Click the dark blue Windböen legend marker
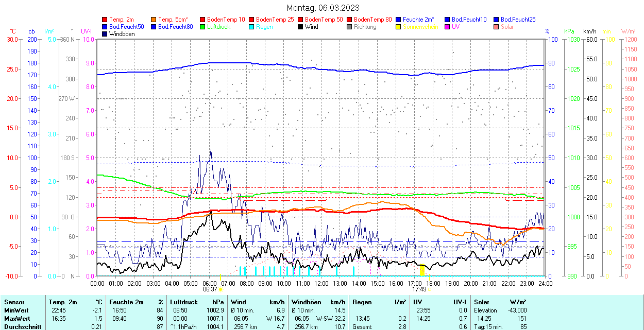 [105, 34]
